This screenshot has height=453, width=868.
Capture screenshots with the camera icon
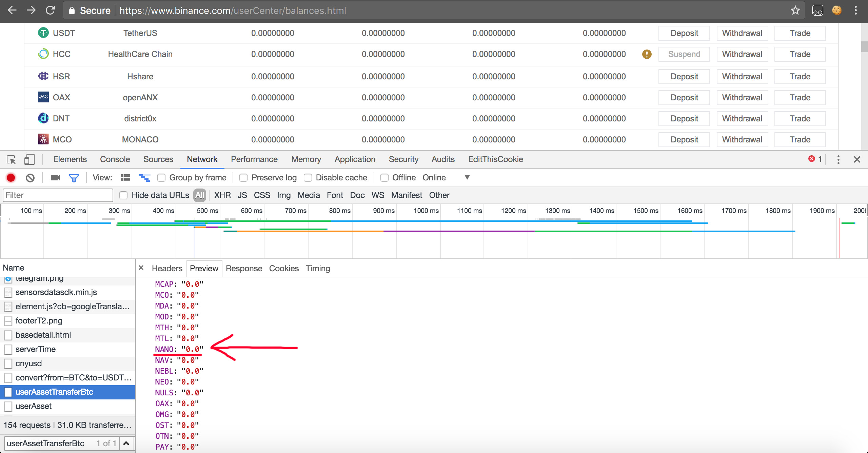55,178
